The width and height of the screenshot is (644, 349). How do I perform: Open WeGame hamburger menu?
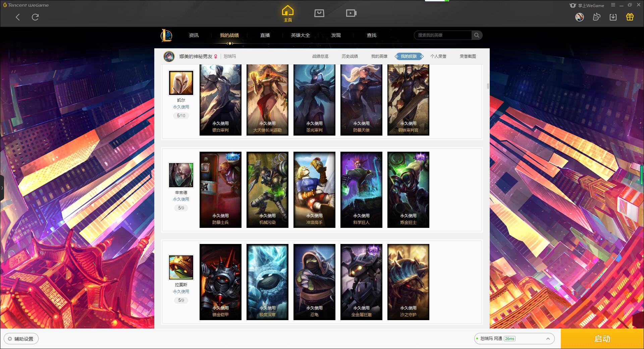pyautogui.click(x=613, y=5)
